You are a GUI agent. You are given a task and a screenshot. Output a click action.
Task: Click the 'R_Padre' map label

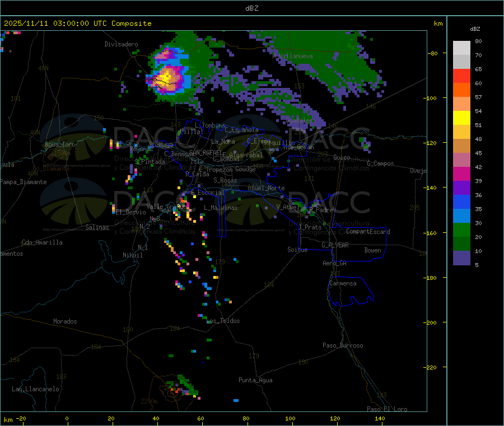(x=321, y=210)
